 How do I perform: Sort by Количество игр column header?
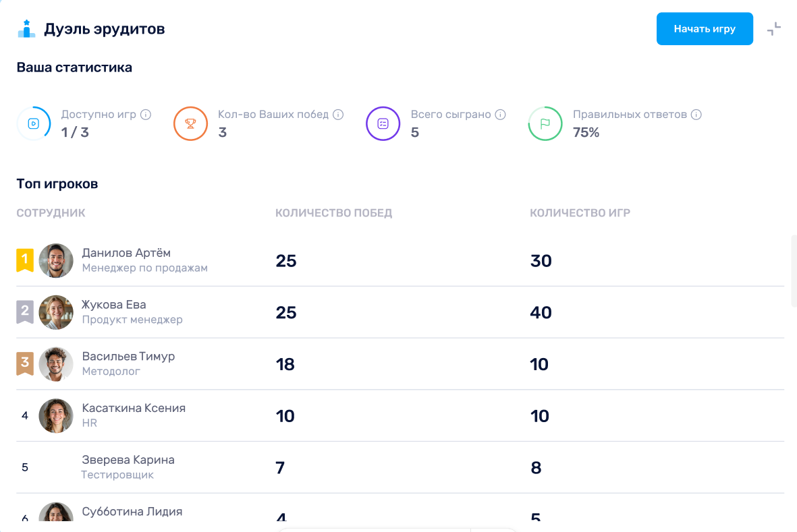[580, 213]
